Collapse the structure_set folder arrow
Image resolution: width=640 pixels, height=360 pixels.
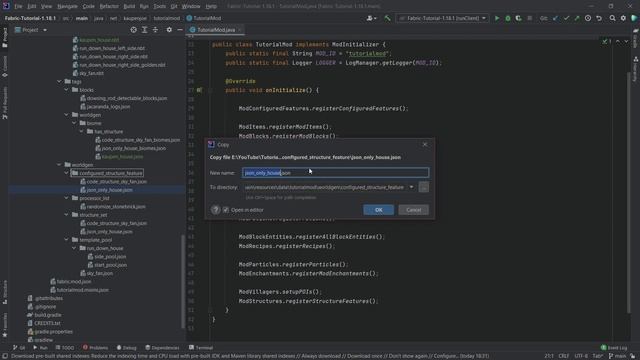click(x=67, y=215)
